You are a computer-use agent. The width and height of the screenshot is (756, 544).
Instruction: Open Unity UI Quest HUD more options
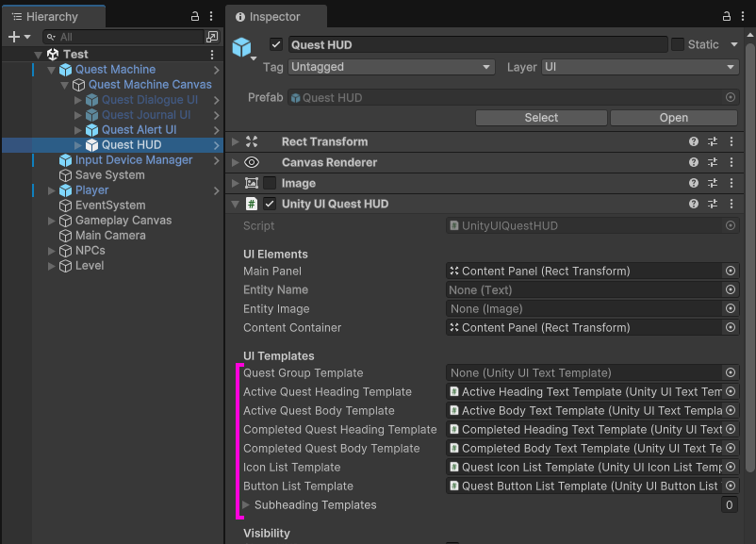point(731,204)
